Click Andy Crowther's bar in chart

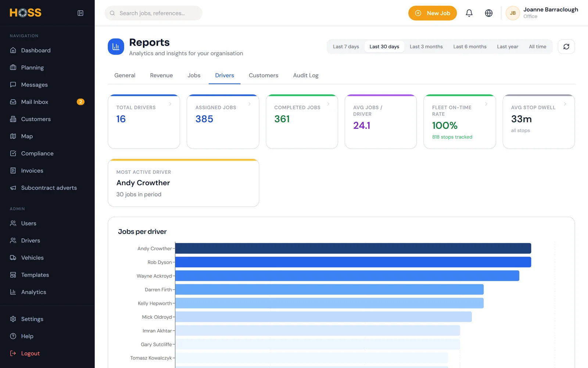(353, 248)
